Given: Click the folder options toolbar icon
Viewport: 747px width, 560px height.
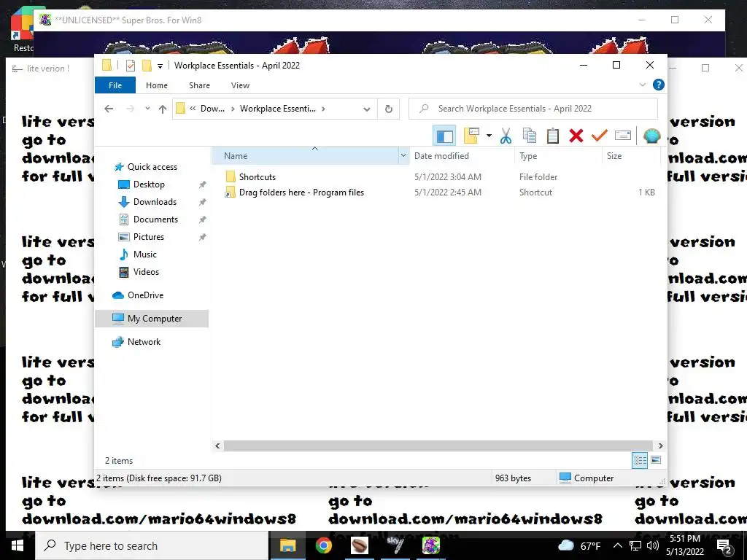Looking at the screenshot, I should click(x=471, y=136).
